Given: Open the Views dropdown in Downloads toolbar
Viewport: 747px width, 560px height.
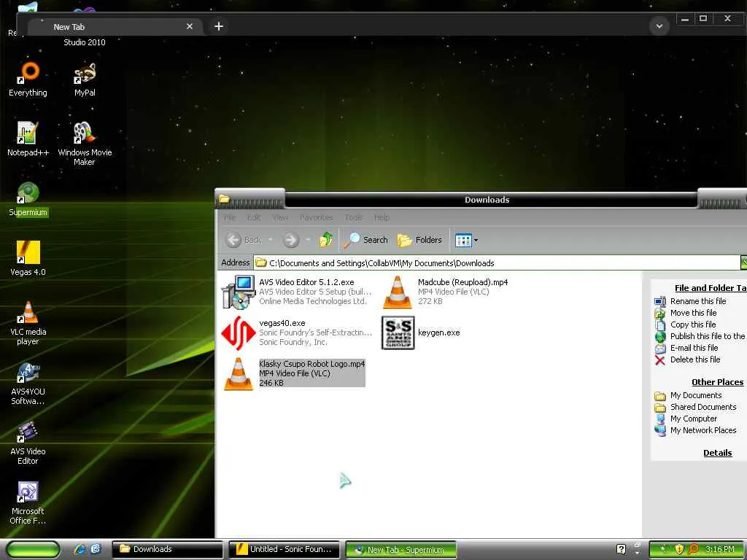Looking at the screenshot, I should [466, 240].
